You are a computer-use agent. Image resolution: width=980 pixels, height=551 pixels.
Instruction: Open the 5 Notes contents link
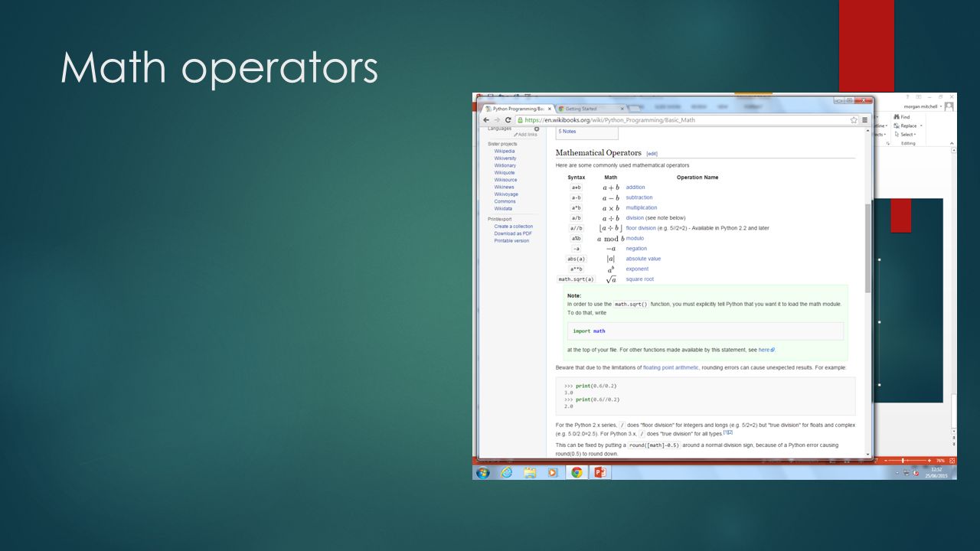(567, 132)
